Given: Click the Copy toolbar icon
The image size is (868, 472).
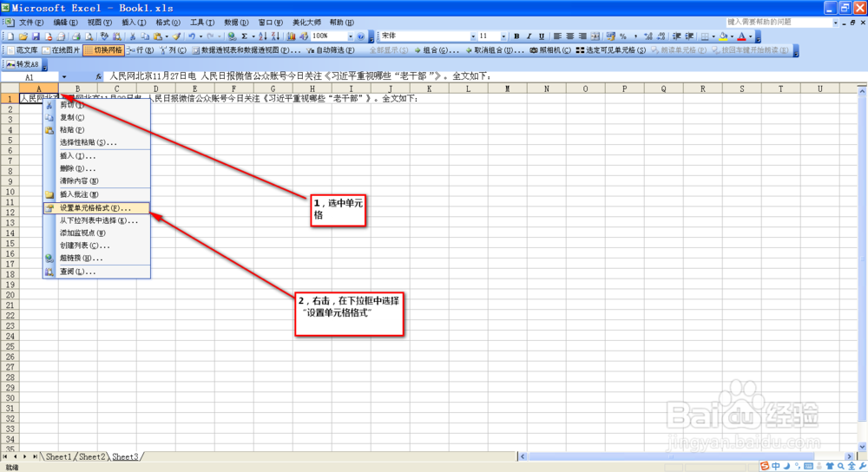Looking at the screenshot, I should (146, 36).
